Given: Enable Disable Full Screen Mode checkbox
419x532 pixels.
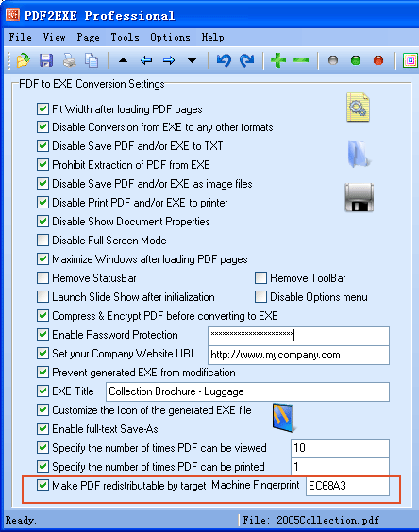Looking at the screenshot, I should (x=42, y=241).
